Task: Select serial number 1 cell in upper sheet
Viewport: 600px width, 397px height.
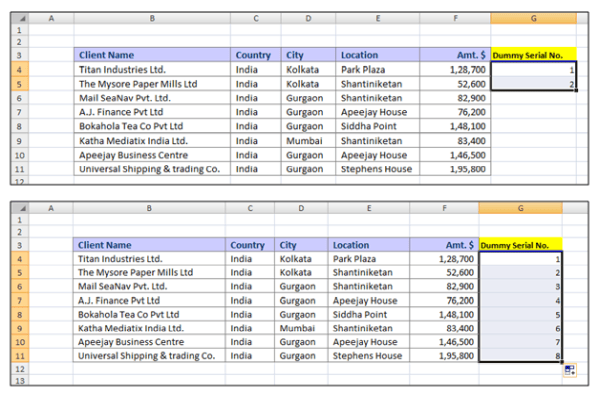Action: (x=533, y=70)
